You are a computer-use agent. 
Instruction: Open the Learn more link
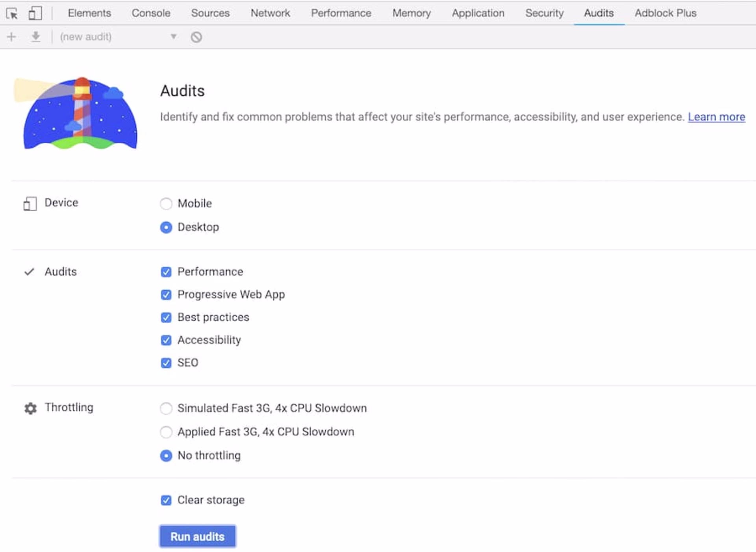pyautogui.click(x=716, y=117)
